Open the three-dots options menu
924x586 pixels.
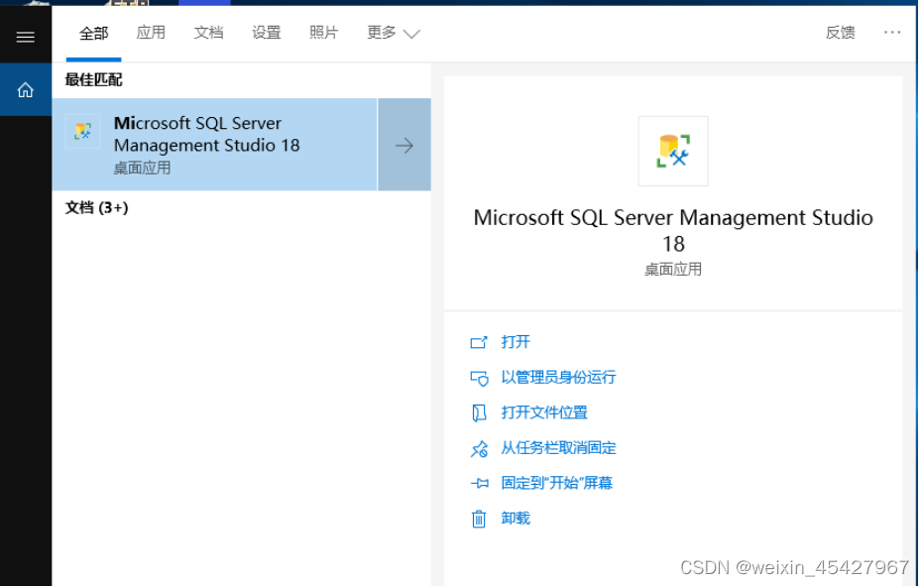[891, 33]
